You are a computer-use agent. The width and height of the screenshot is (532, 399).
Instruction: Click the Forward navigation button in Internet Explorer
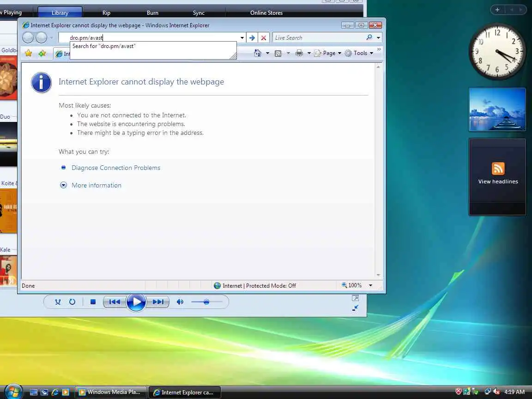[x=42, y=38]
